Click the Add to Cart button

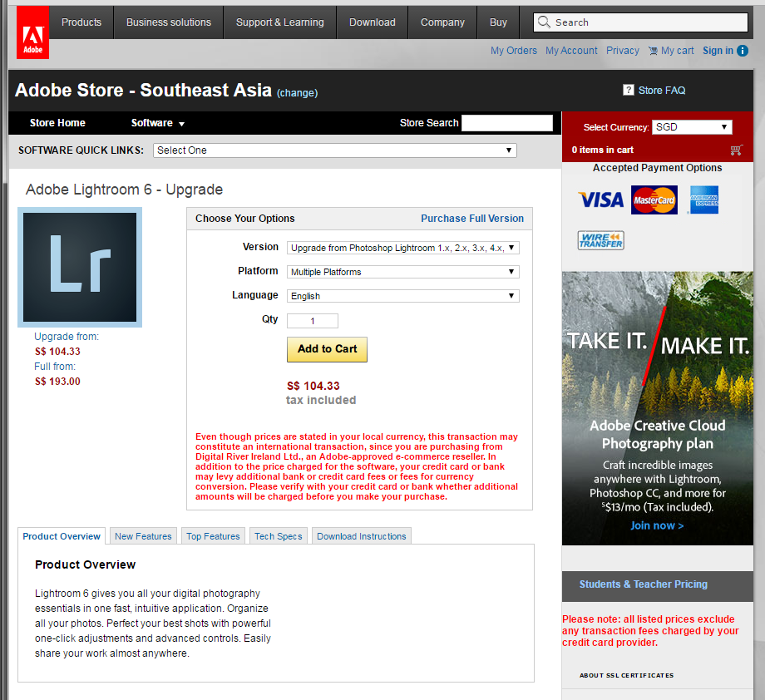point(327,349)
